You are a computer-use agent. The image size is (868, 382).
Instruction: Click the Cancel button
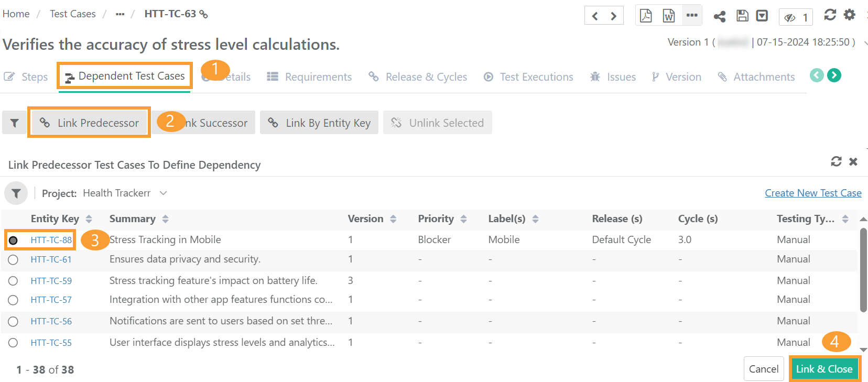coord(764,369)
